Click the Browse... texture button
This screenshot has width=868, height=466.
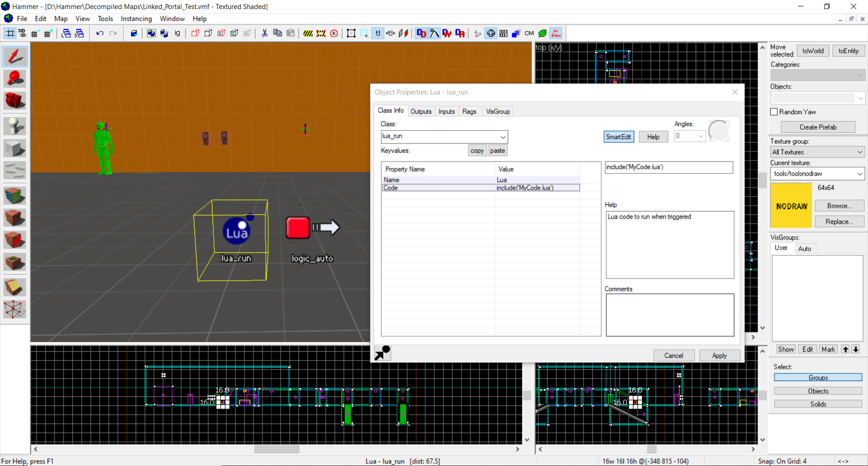click(x=840, y=206)
